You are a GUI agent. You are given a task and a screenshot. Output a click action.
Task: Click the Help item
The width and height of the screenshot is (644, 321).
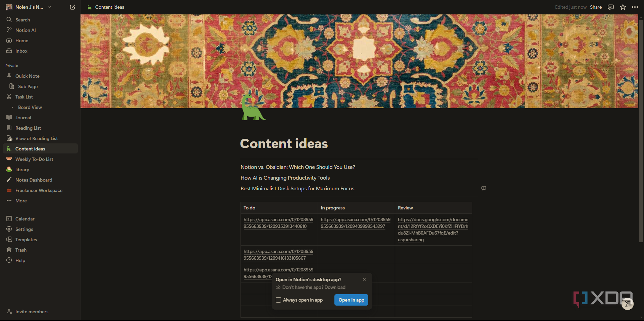click(40, 260)
